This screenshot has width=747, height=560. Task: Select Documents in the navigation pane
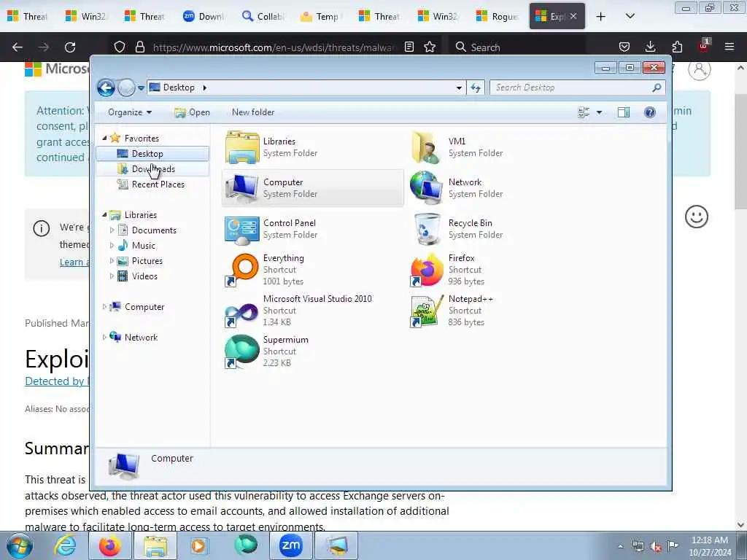pos(154,230)
